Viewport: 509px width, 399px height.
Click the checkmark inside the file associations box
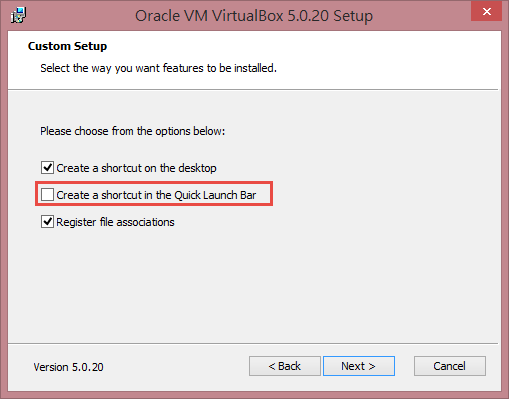pyautogui.click(x=47, y=221)
